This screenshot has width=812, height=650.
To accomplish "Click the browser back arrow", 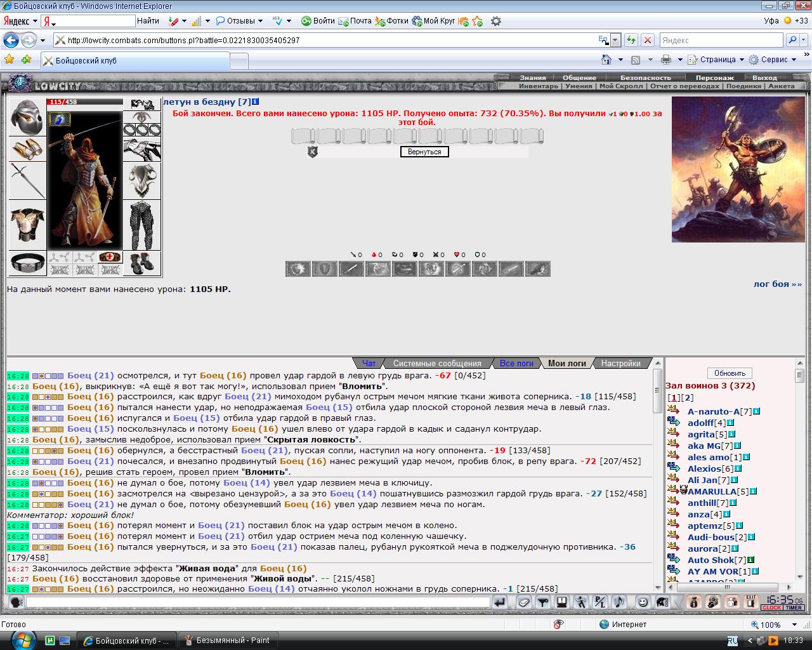I will (x=11, y=40).
